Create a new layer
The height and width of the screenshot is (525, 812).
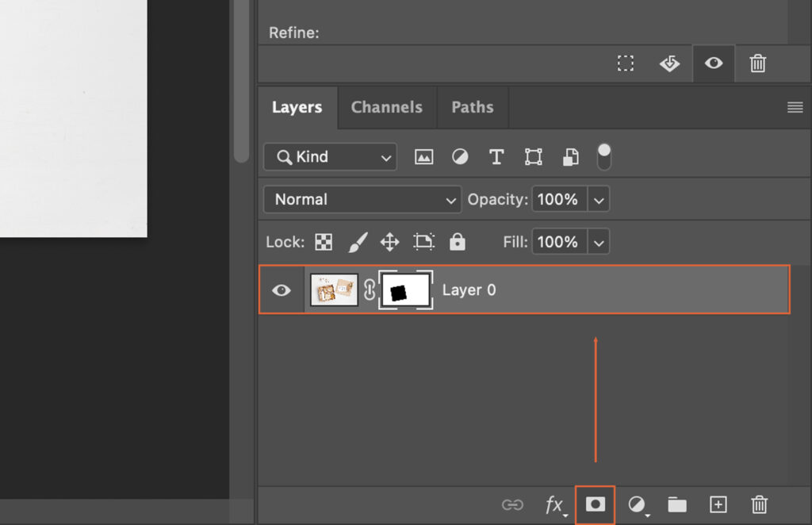[718, 504]
